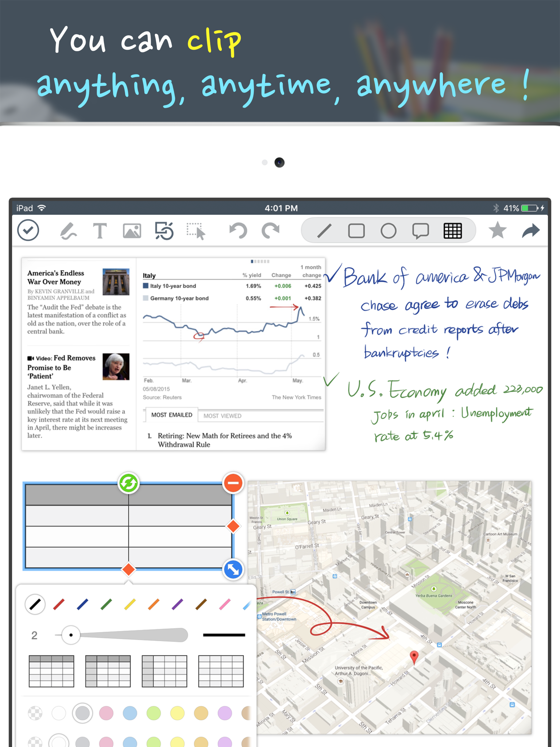
Task: Adjust the line thickness slider knob
Action: pos(71,635)
